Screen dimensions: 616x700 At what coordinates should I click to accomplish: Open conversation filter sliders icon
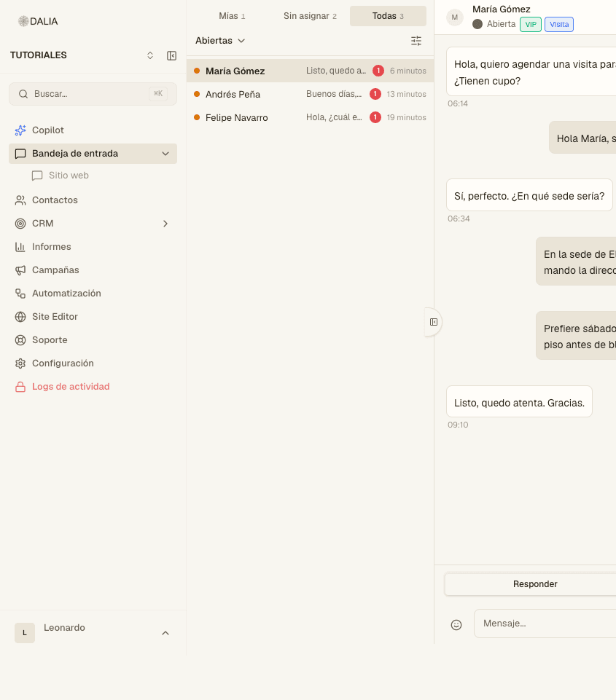pos(416,41)
